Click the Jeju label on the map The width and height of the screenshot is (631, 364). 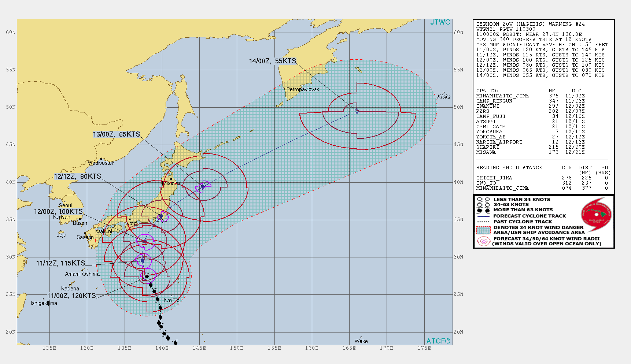tap(62, 235)
